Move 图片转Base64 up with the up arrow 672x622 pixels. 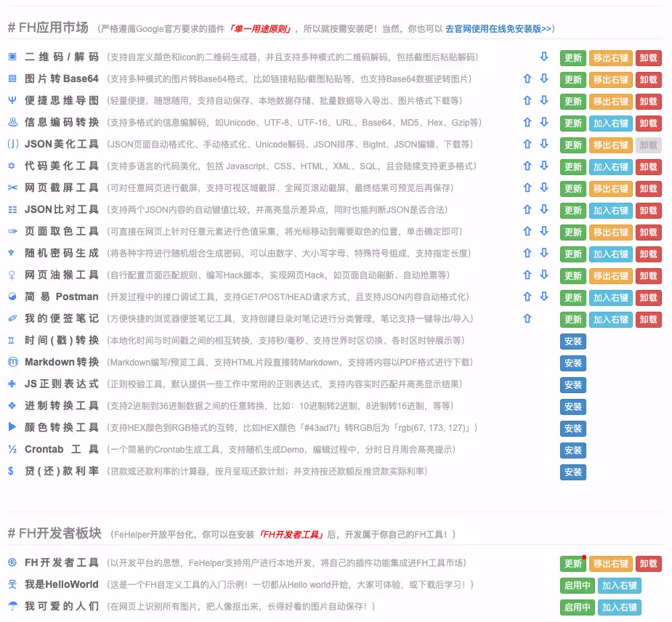coord(527,79)
